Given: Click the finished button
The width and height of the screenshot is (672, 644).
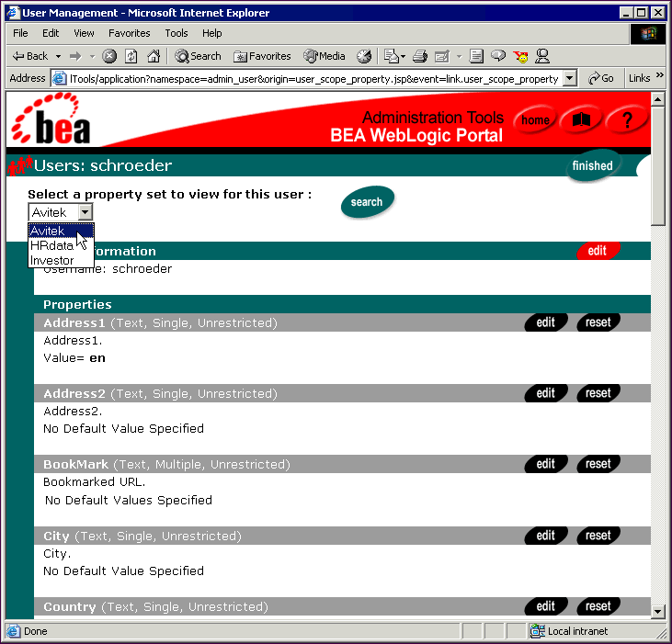Looking at the screenshot, I should pyautogui.click(x=593, y=165).
